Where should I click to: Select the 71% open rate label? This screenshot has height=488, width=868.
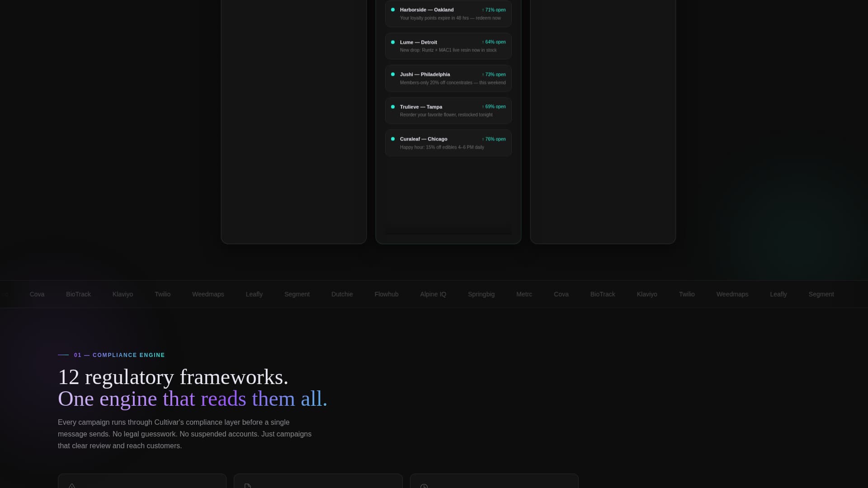tap(494, 9)
